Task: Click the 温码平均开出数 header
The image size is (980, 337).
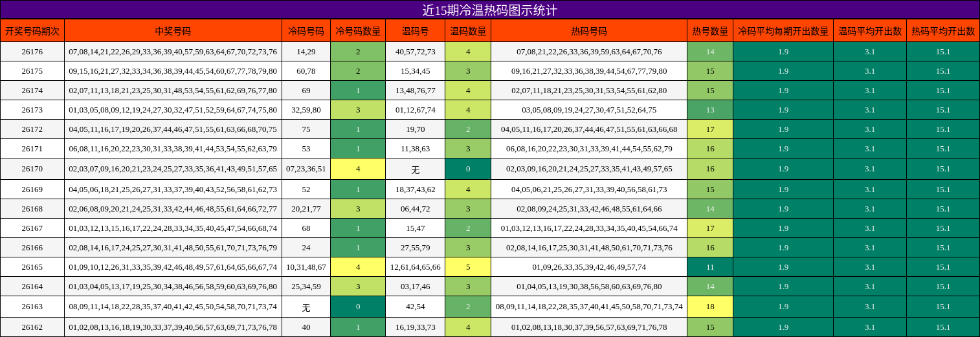Action: [870, 30]
